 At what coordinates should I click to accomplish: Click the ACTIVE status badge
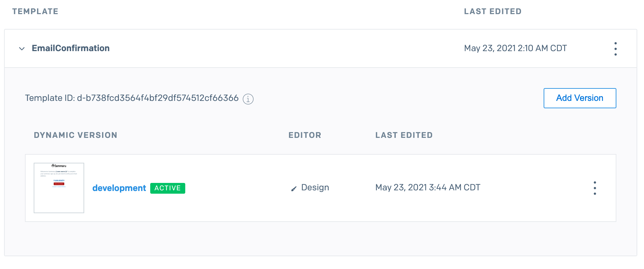(168, 188)
